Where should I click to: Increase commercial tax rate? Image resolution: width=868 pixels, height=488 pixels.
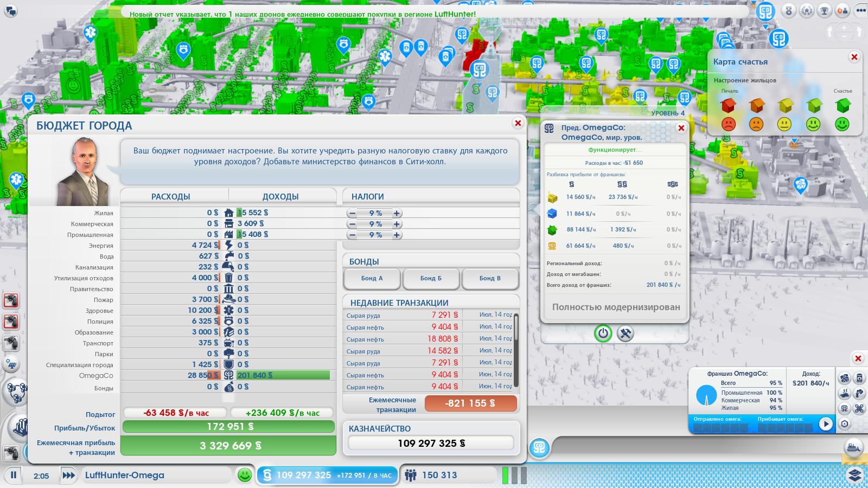(x=397, y=224)
